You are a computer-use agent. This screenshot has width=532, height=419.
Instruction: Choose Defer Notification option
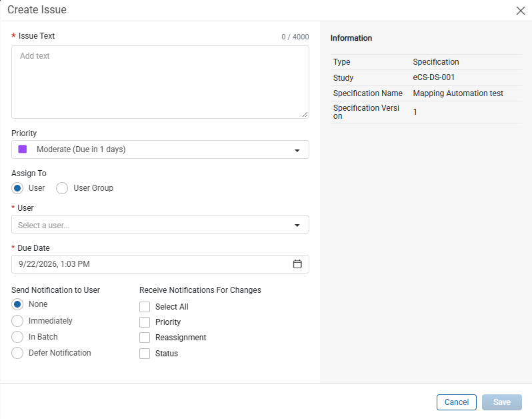17,353
